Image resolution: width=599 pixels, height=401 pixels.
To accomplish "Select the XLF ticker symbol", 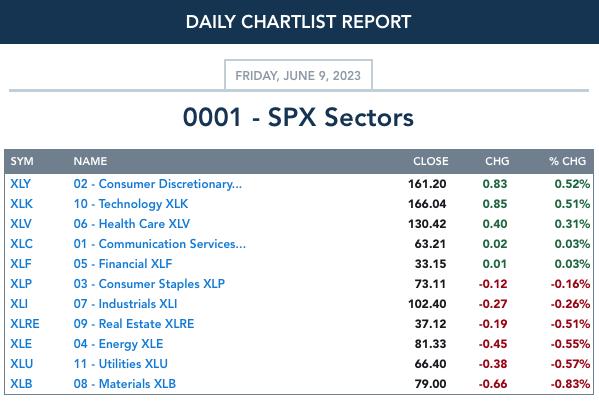I will pos(21,264).
